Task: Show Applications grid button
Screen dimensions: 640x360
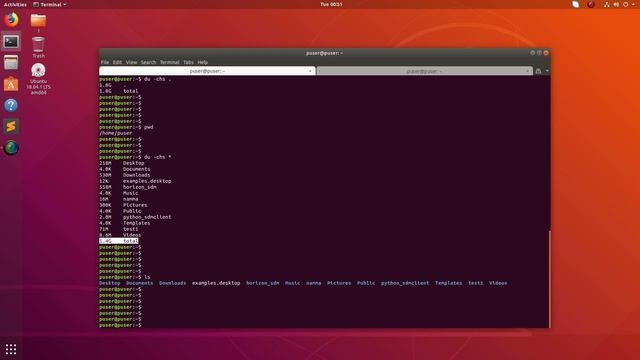Action: pyautogui.click(x=11, y=349)
